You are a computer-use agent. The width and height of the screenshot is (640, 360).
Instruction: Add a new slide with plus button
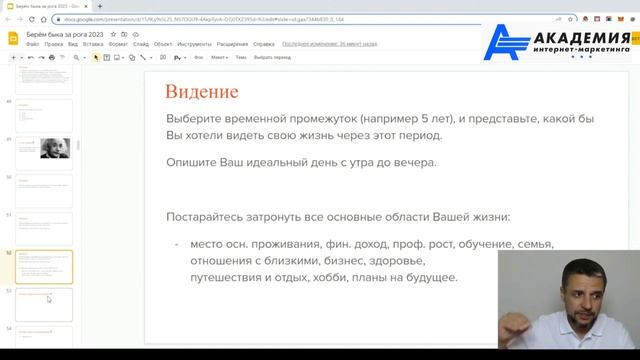pos(13,58)
